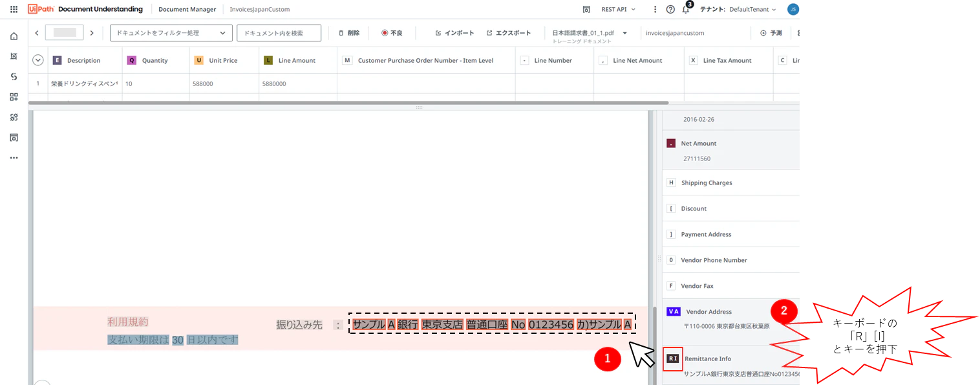This screenshot has height=385, width=980.
Task: Click the search-in-document input field
Action: [279, 33]
